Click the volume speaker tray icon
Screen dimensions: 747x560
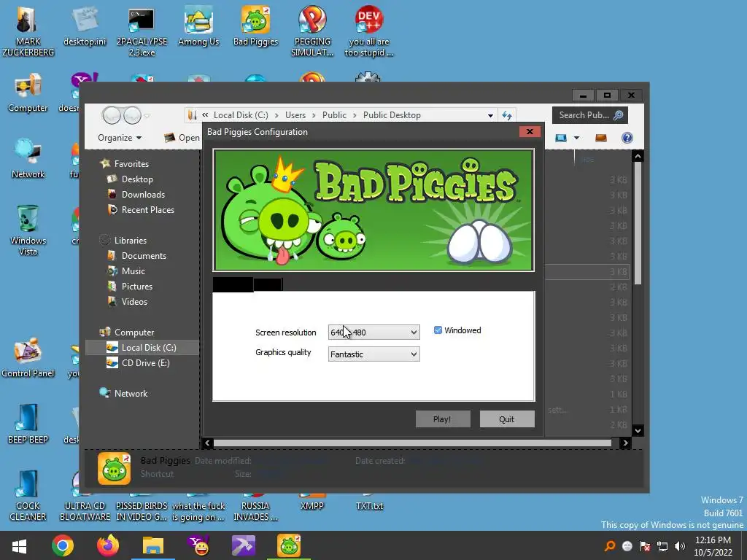(x=680, y=546)
